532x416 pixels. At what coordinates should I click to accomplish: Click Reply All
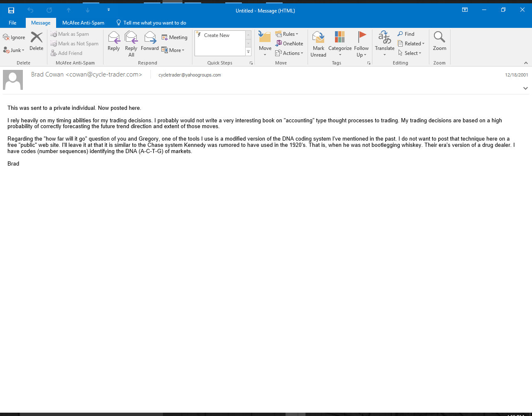[x=131, y=44]
